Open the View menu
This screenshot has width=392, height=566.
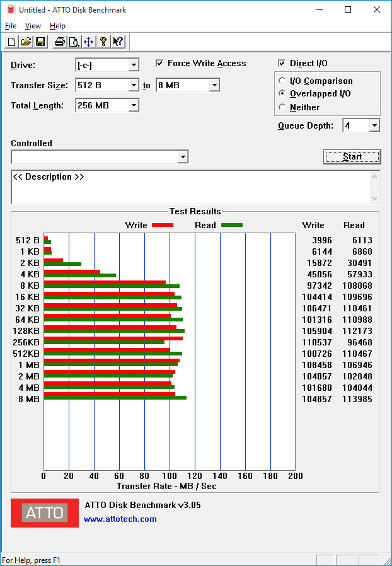(33, 26)
